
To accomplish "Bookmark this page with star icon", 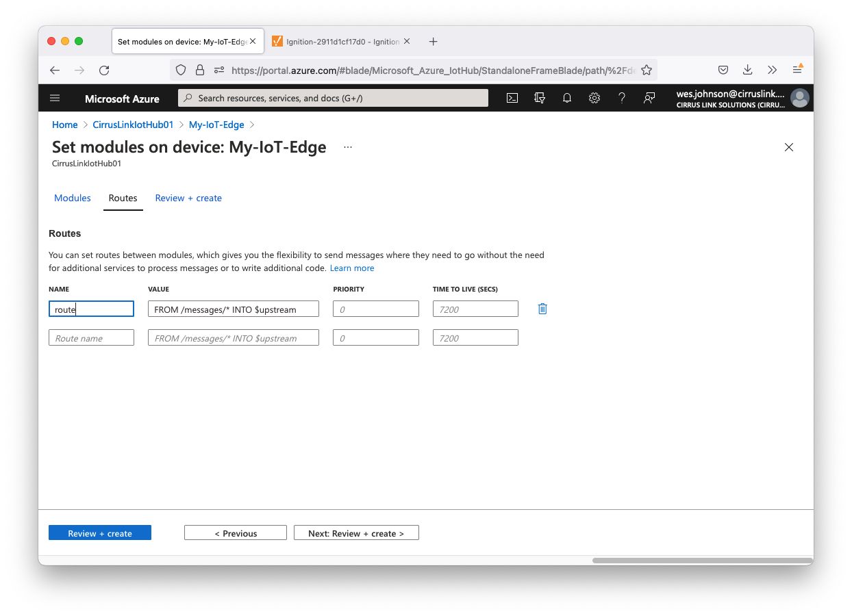I will [x=646, y=70].
